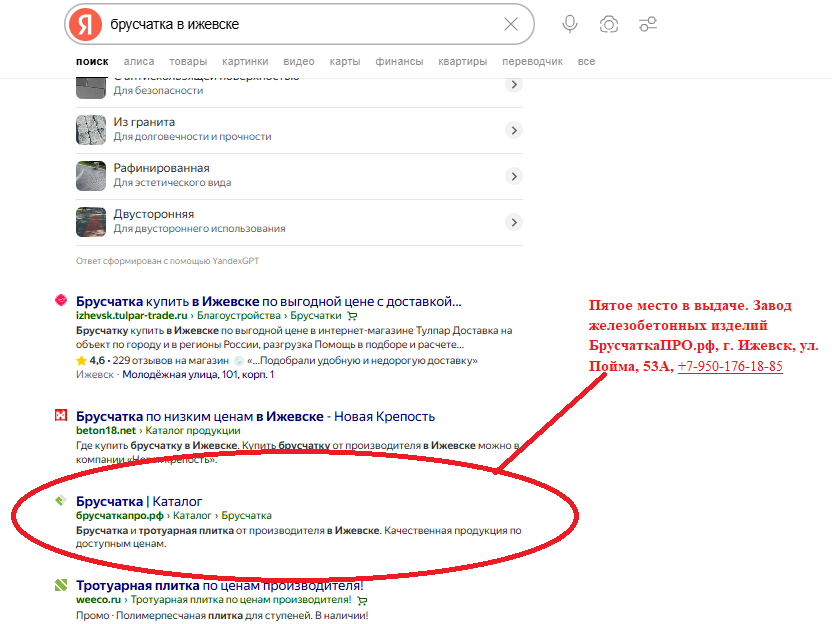
Task: Select the Рафинированная row title
Action: (161, 168)
